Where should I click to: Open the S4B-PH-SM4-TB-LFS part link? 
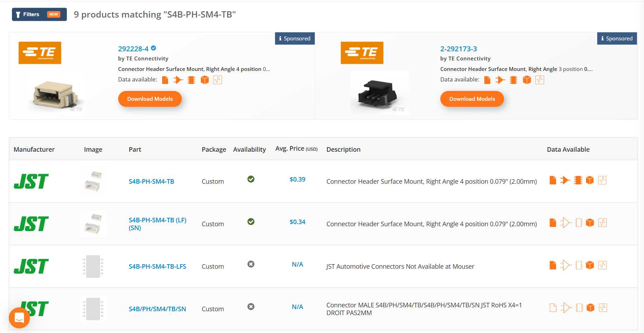[157, 267]
